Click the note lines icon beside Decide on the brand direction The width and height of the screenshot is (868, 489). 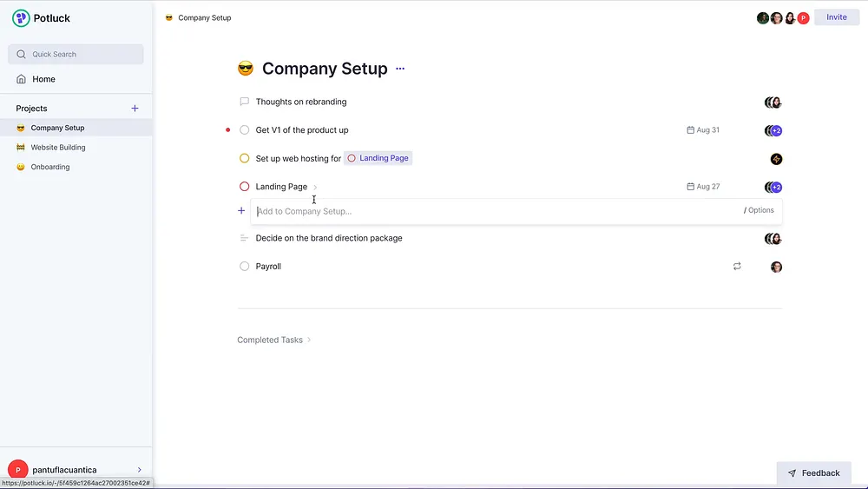tap(244, 238)
